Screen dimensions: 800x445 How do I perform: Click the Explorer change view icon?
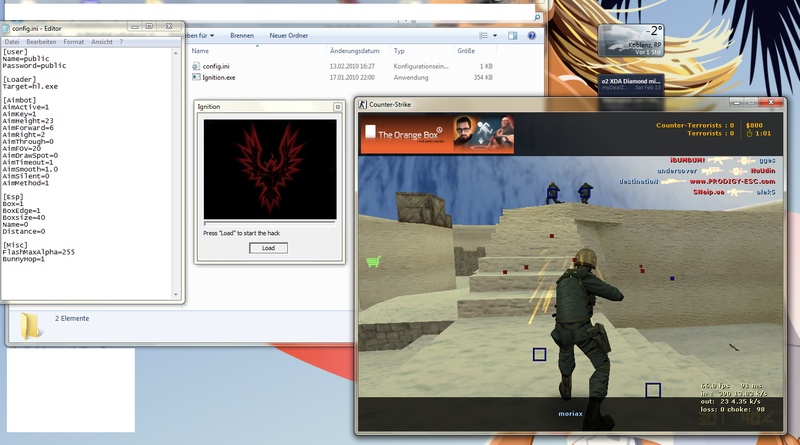(483, 36)
